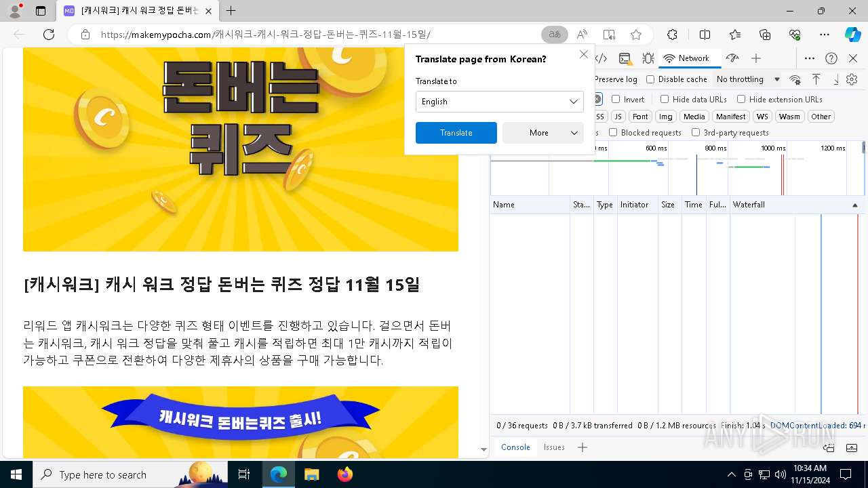Click the address bar URL

[x=266, y=35]
